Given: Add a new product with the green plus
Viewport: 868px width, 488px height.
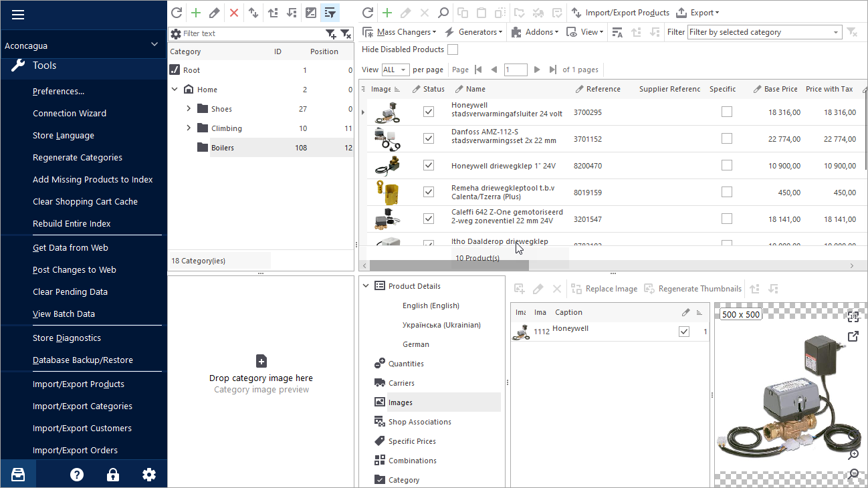Looking at the screenshot, I should [x=387, y=12].
